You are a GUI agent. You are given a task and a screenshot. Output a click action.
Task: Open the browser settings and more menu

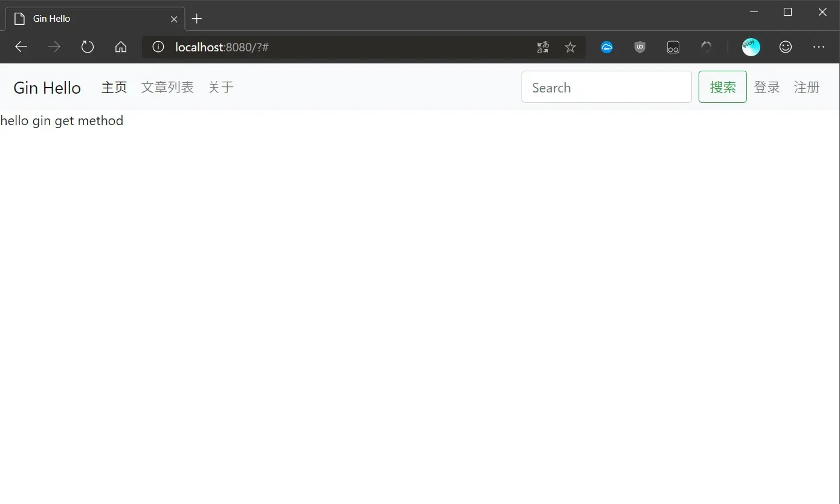[819, 47]
